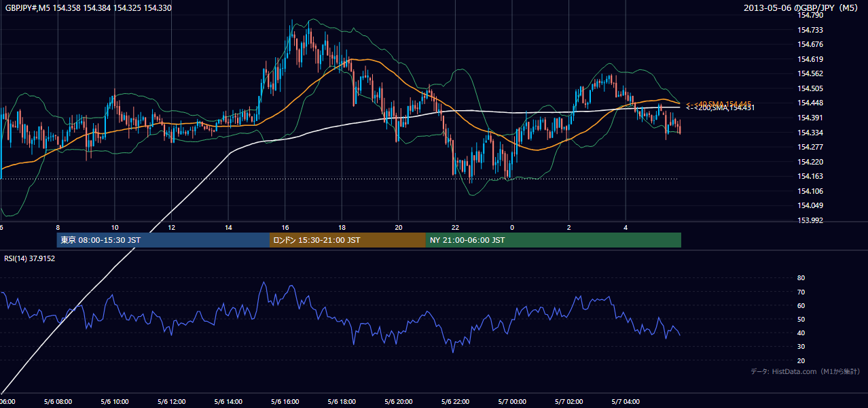This screenshot has height=408, width=868.
Task: Click price axis value 154.505
Action: [811, 88]
